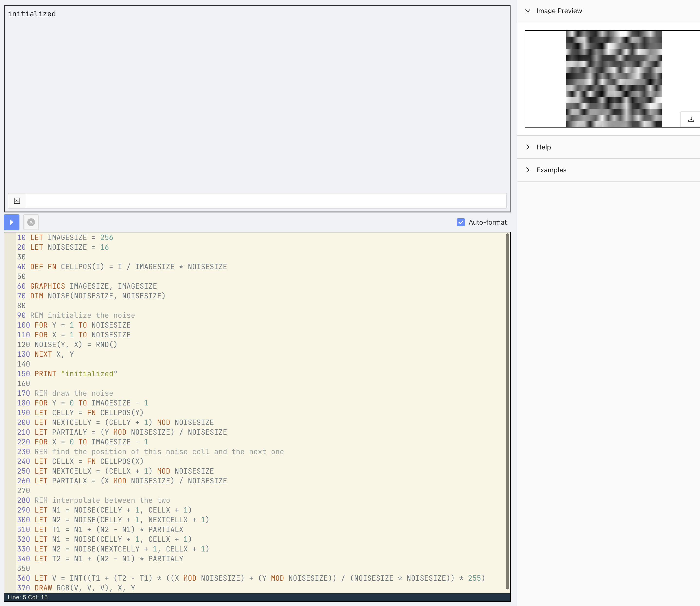Click line 190 LET CELLY statement
Viewport: 700px width, 606px height.
[81, 413]
